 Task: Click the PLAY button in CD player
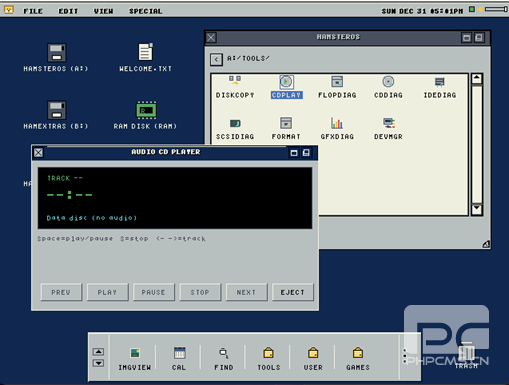107,292
